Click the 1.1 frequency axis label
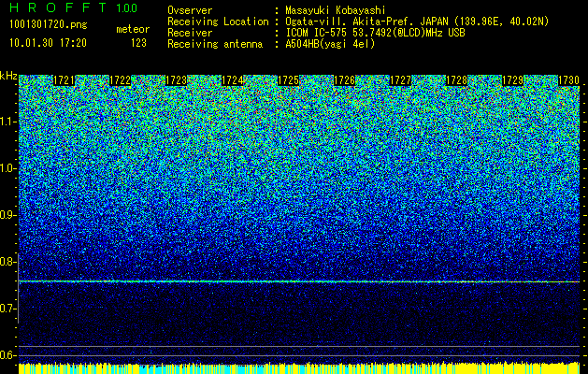Viewport: 588px width, 374px height. [x=7, y=122]
